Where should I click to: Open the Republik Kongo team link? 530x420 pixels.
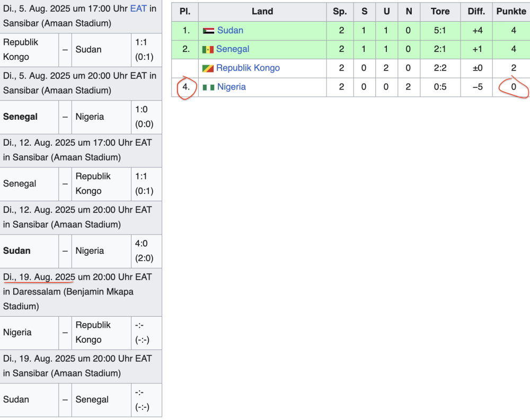(x=248, y=68)
